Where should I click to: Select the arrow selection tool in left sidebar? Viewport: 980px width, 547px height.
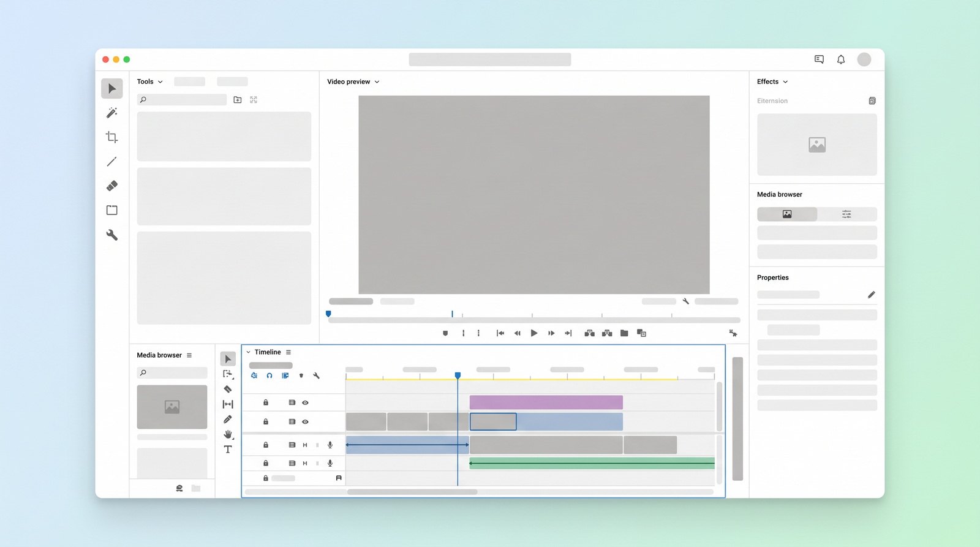coord(112,89)
